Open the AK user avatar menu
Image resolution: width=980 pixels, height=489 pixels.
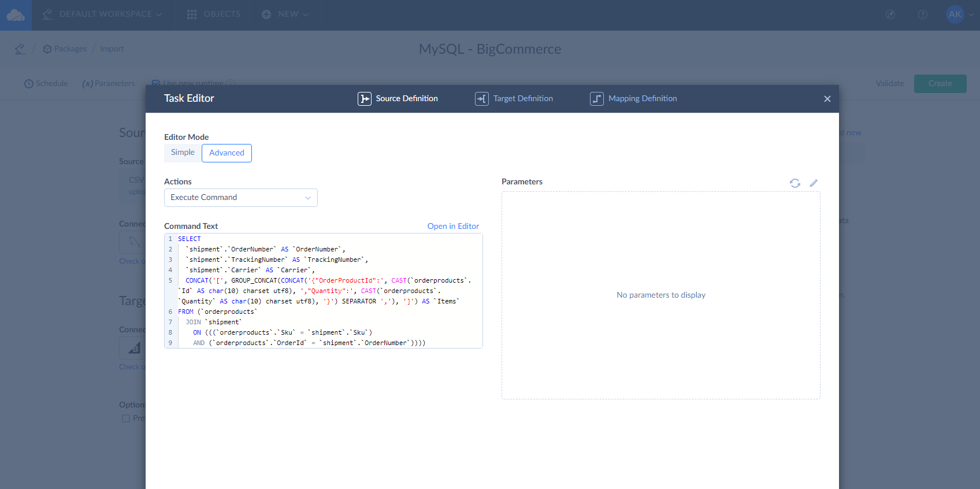point(955,14)
